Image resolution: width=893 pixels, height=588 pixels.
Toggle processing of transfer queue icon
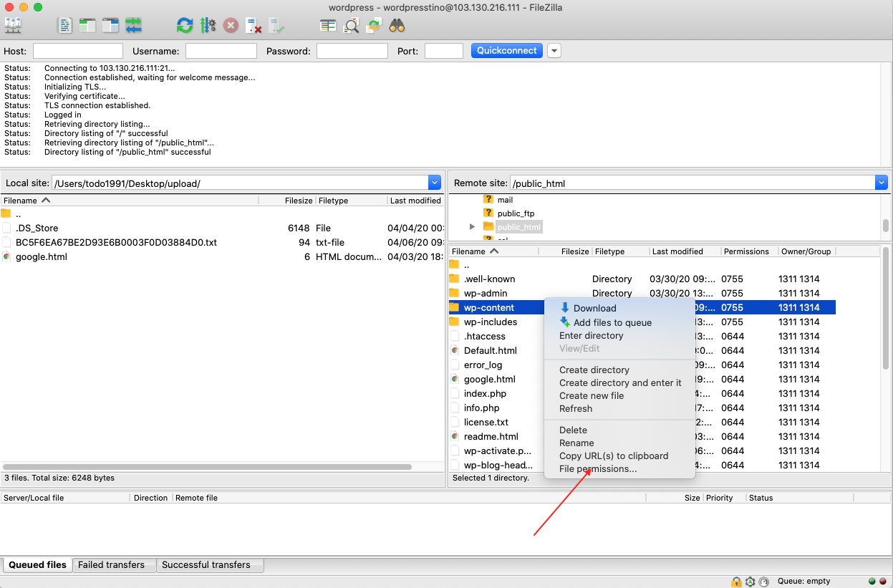[208, 26]
